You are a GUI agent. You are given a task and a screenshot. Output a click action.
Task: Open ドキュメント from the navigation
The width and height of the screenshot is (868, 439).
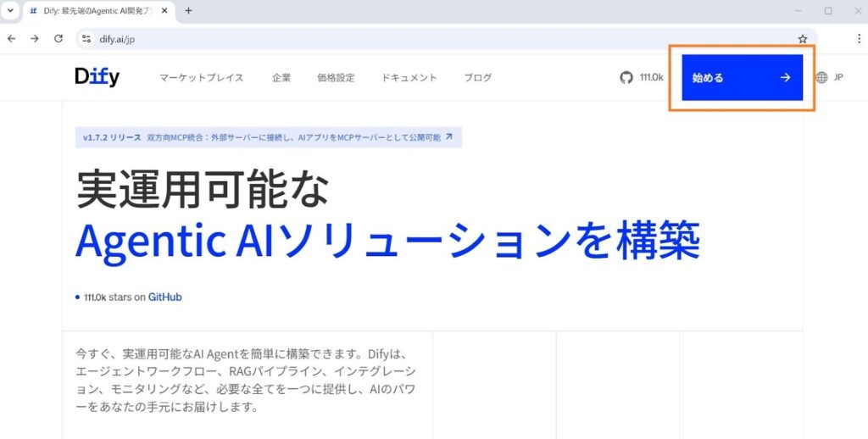409,78
